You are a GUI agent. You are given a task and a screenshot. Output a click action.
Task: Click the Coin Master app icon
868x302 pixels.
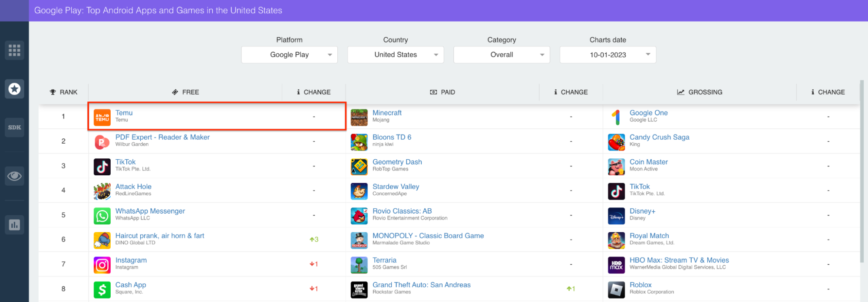(x=616, y=167)
